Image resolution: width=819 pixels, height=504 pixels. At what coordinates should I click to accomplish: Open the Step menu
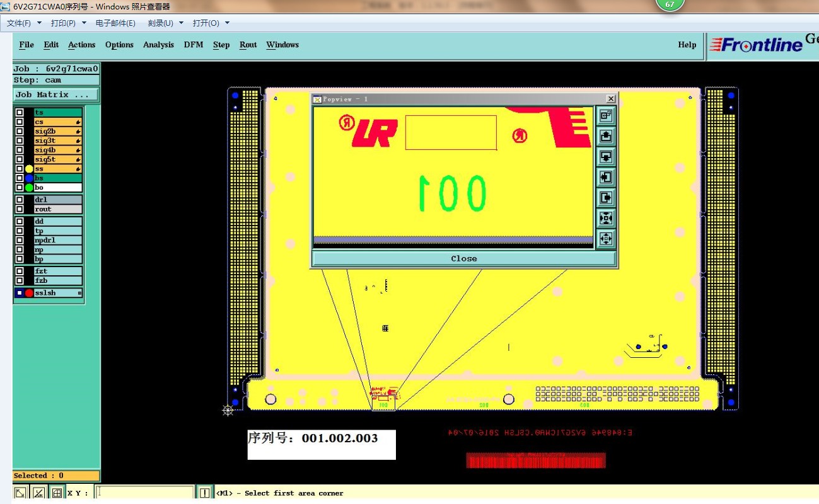point(221,45)
